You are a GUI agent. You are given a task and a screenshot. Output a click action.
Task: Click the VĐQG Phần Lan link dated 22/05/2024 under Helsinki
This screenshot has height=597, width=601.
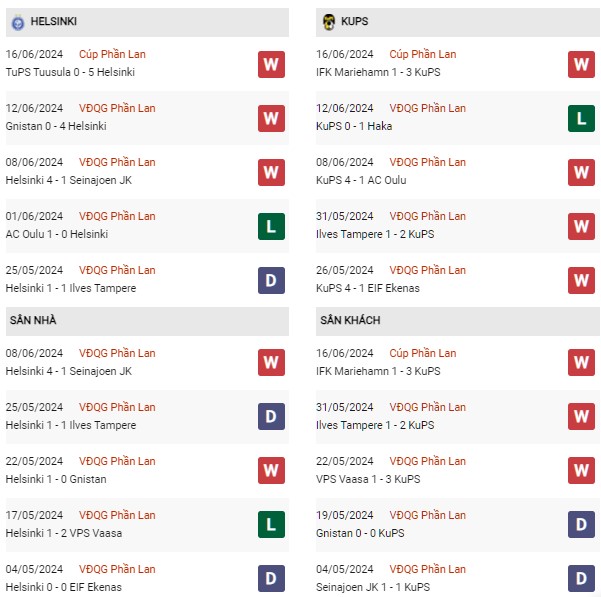117,461
